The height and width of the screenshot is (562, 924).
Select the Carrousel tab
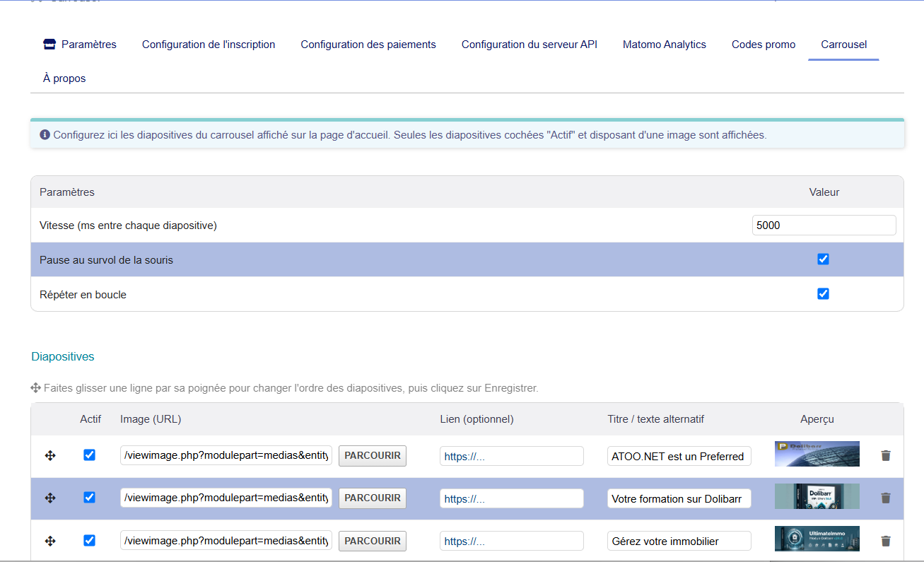point(843,45)
